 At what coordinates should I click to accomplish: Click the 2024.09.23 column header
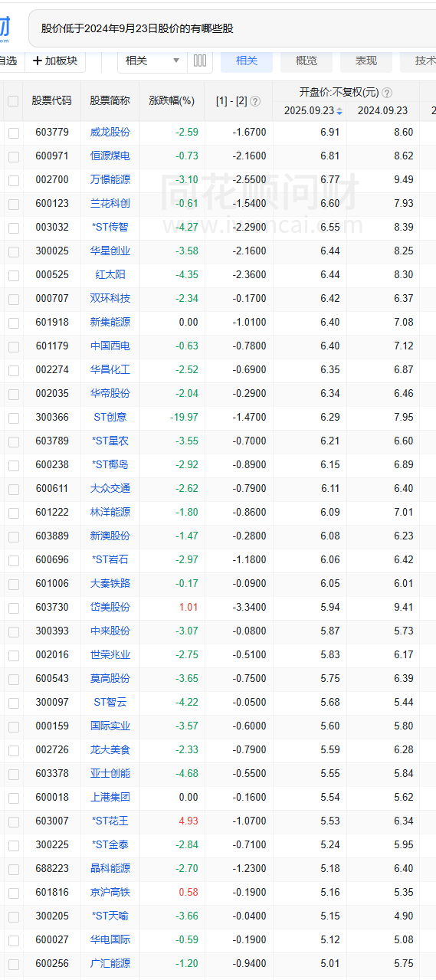382,111
